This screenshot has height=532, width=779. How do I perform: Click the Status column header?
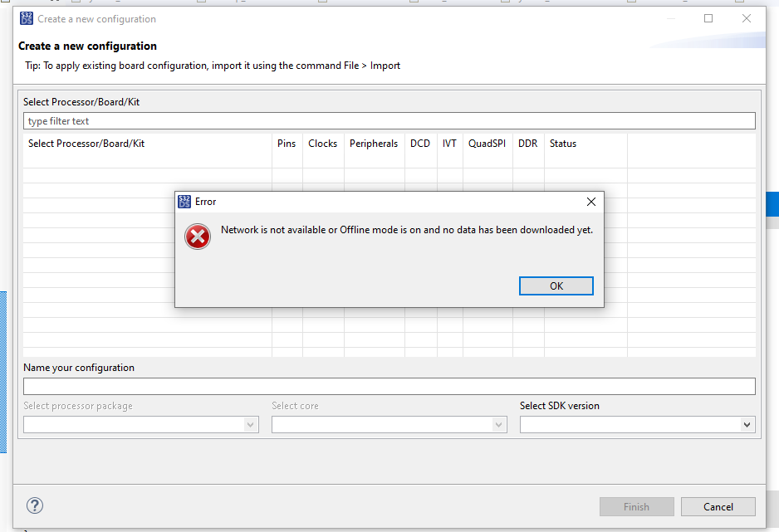[563, 144]
